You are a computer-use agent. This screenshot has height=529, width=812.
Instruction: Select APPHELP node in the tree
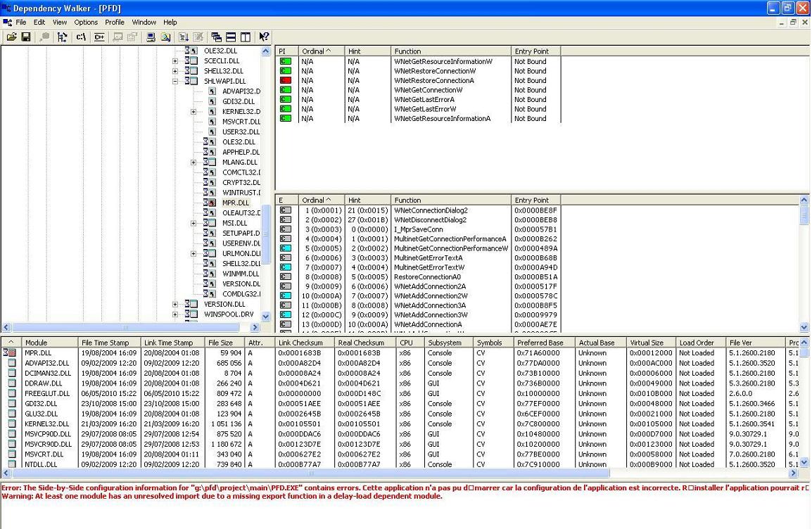241,152
